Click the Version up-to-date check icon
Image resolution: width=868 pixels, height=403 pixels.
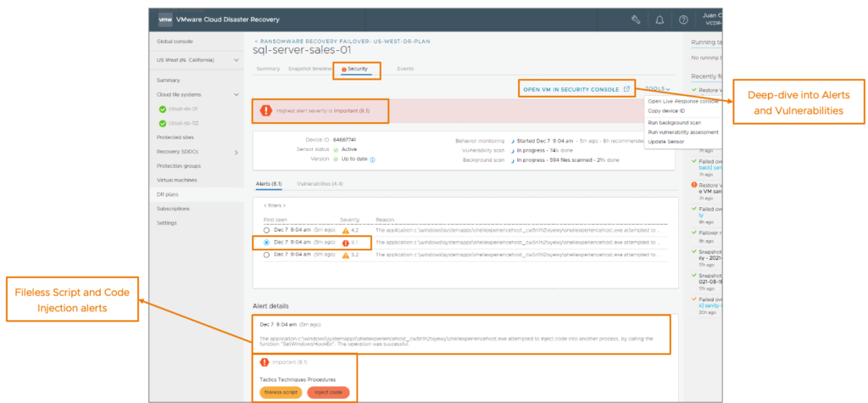(336, 160)
